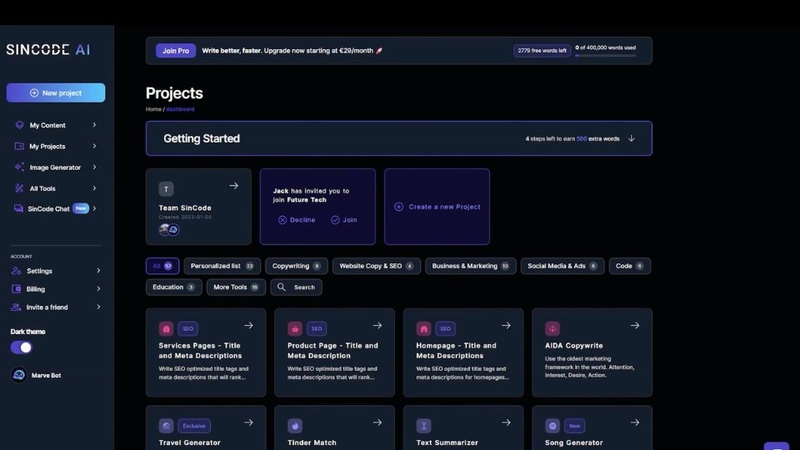Click the My Content sidebar icon
This screenshot has width=800, height=450.
click(x=19, y=125)
